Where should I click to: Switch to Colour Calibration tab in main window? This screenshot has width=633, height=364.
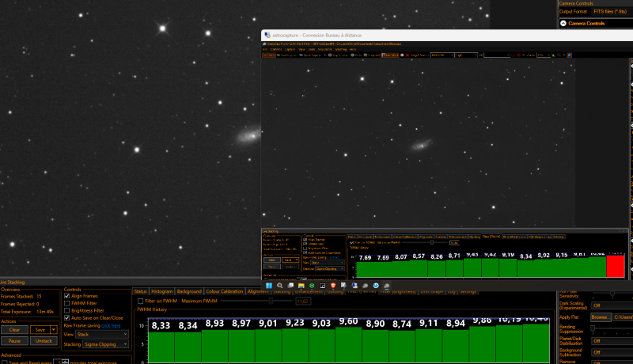point(225,291)
